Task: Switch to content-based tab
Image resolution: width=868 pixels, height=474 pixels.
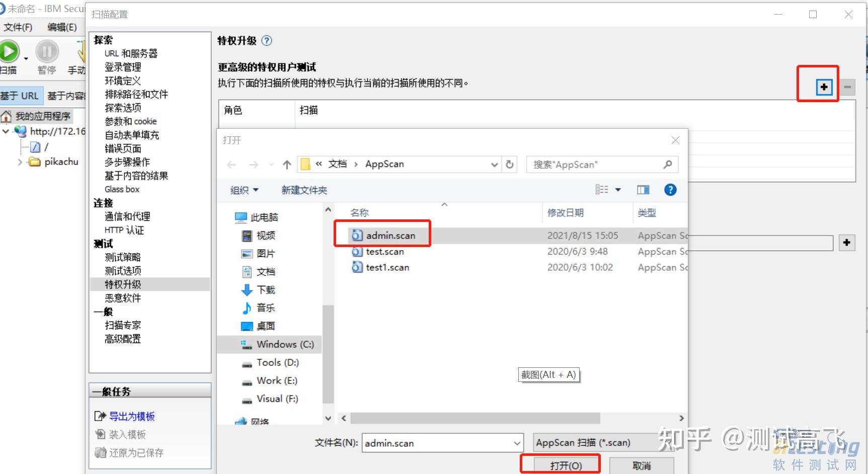Action: click(65, 96)
